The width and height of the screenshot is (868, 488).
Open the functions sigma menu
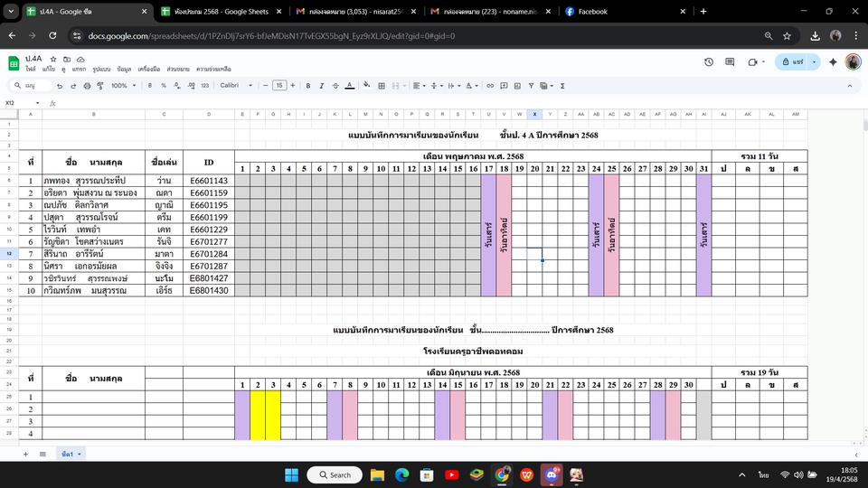pos(562,86)
